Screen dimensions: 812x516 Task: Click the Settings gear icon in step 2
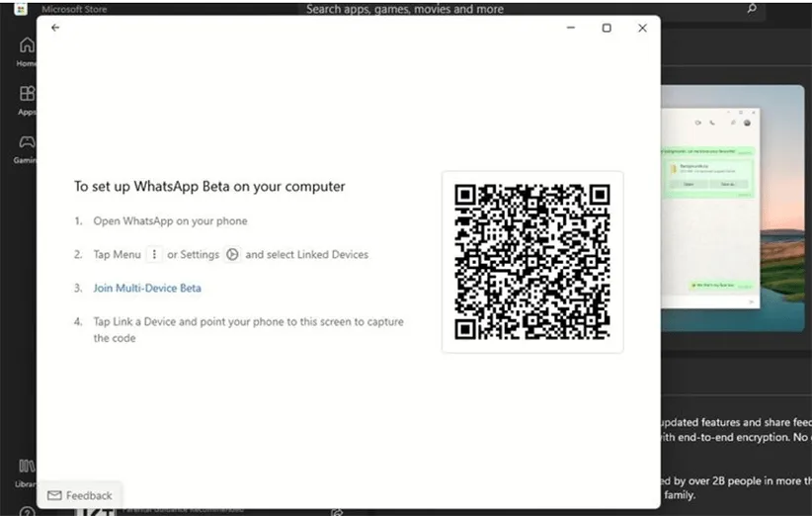[232, 254]
